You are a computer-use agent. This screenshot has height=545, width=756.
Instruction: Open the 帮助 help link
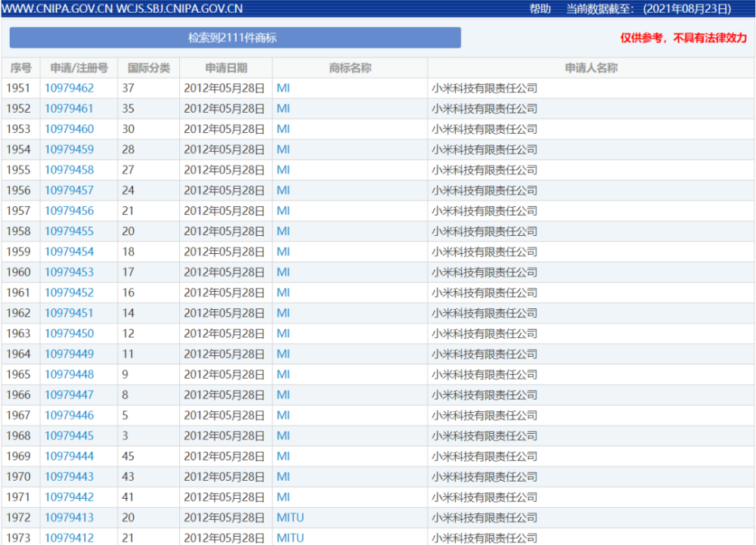(540, 8)
